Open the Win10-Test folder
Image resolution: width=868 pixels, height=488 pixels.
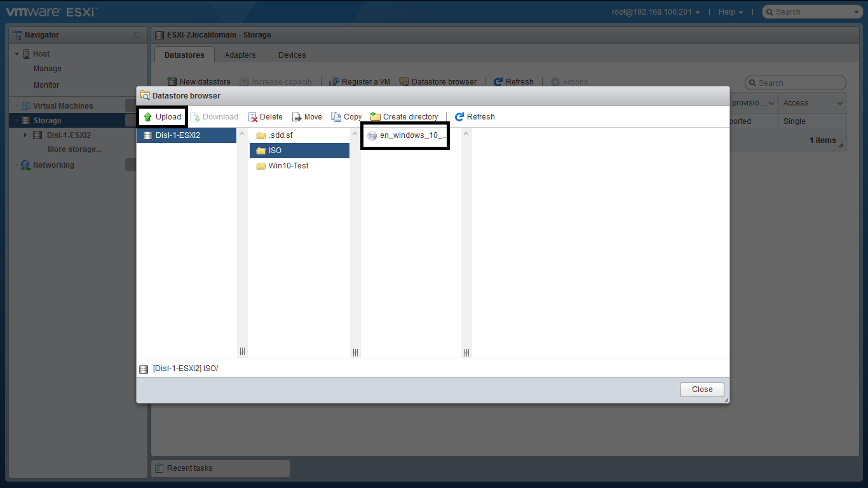pyautogui.click(x=288, y=166)
